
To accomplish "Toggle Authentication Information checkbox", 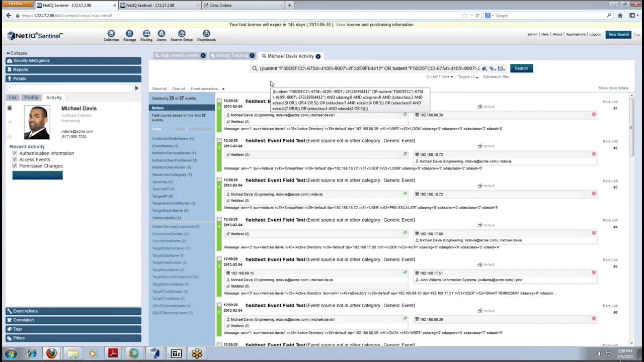I will tap(15, 153).
